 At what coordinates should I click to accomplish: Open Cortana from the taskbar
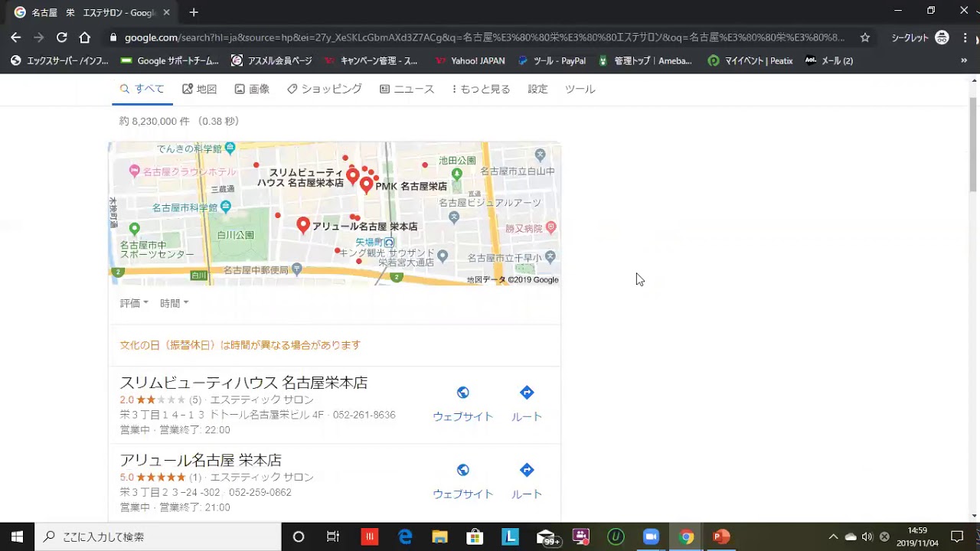[299, 536]
